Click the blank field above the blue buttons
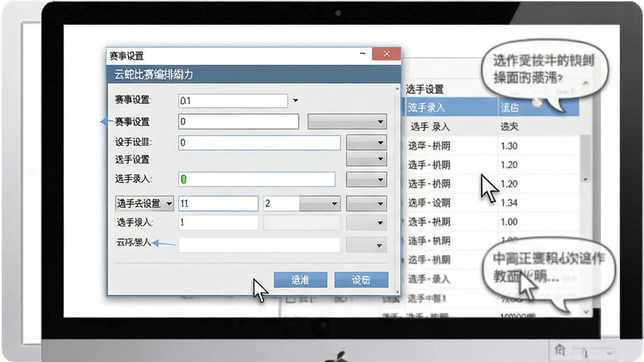This screenshot has width=644, height=362. pos(259,245)
